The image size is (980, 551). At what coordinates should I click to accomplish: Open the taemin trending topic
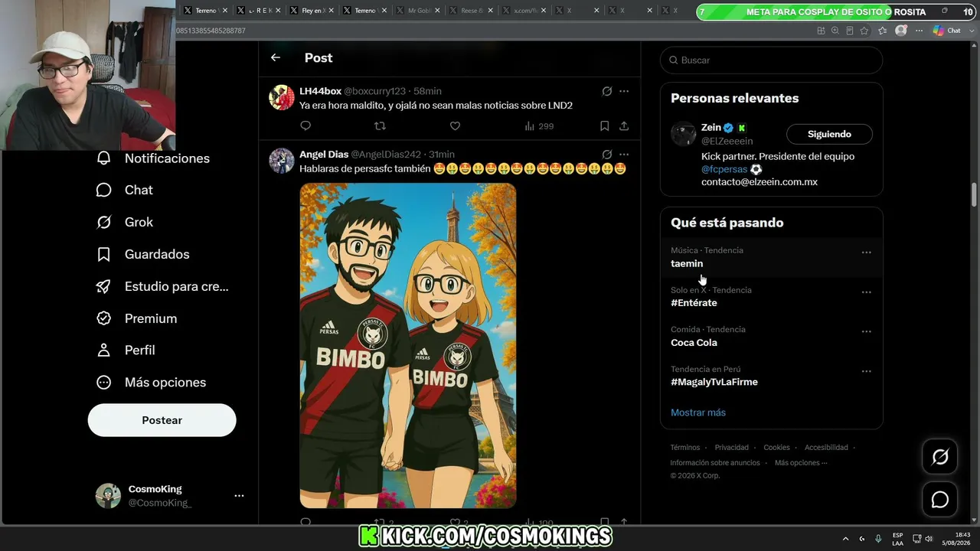coord(772,257)
